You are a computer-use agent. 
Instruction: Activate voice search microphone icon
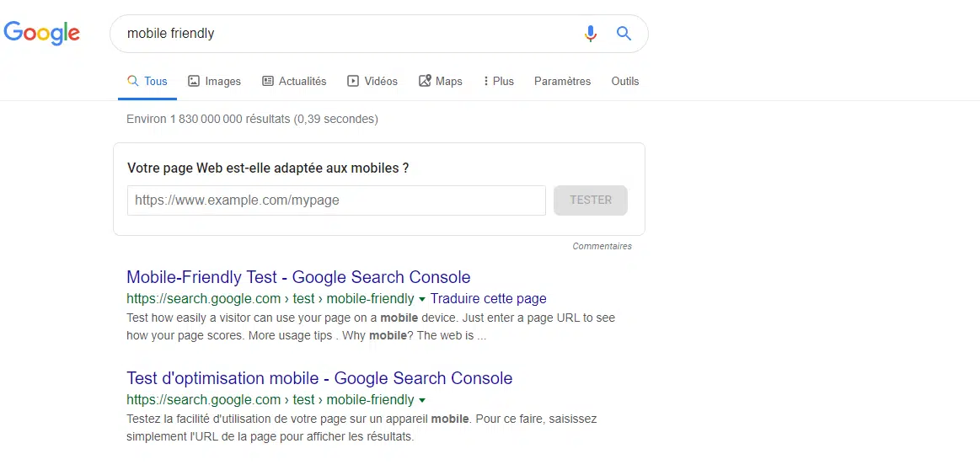coord(591,34)
